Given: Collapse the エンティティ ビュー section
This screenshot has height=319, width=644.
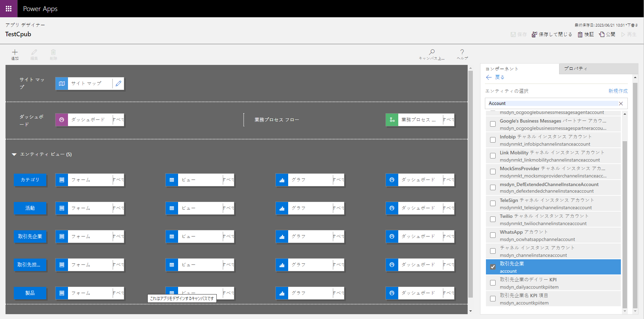Looking at the screenshot, I should (14, 154).
